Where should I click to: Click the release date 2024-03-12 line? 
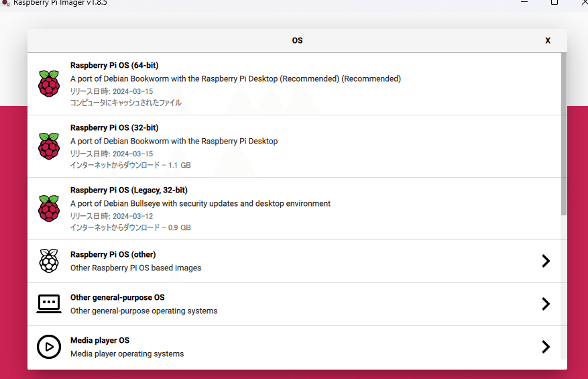pos(112,216)
